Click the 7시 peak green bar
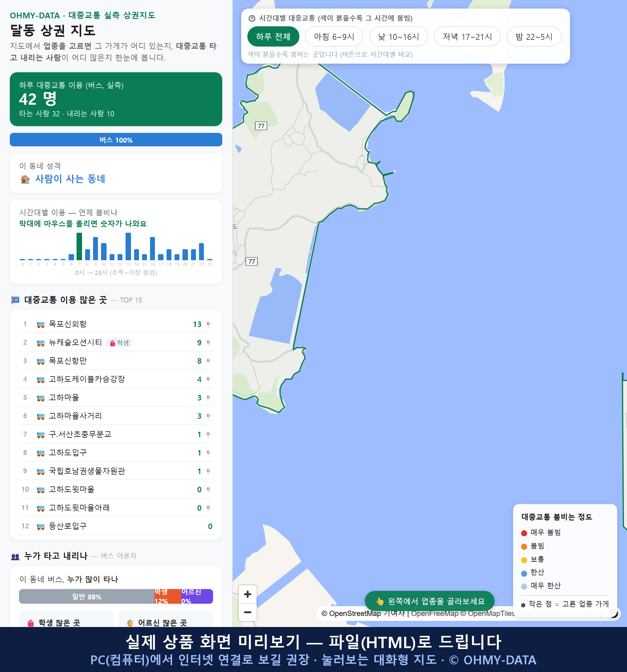 point(79,246)
